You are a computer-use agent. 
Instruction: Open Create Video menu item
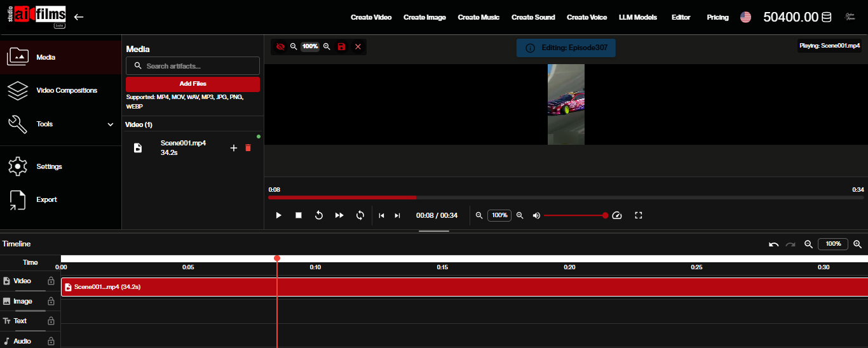[x=371, y=17]
